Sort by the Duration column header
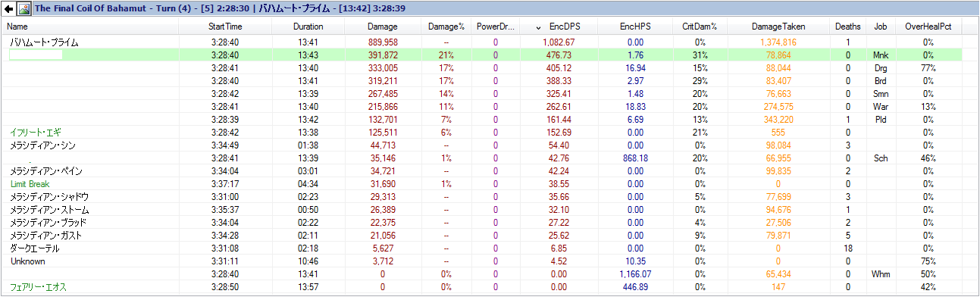The height and width of the screenshot is (300, 980). point(308,27)
